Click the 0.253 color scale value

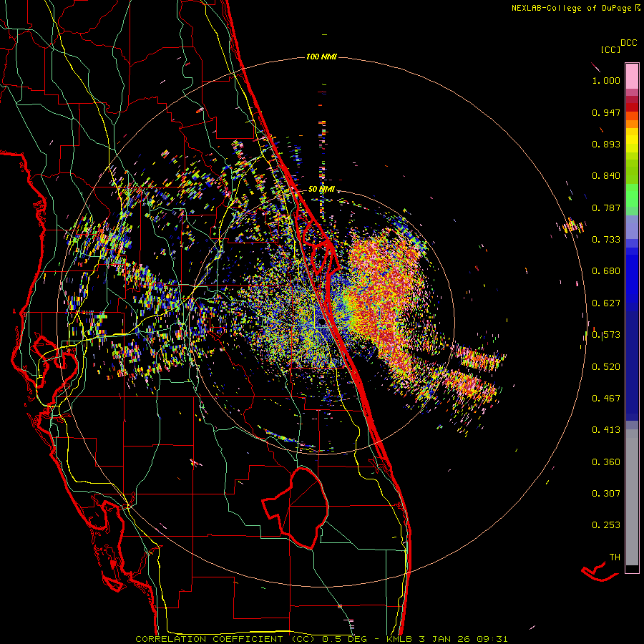click(606, 525)
